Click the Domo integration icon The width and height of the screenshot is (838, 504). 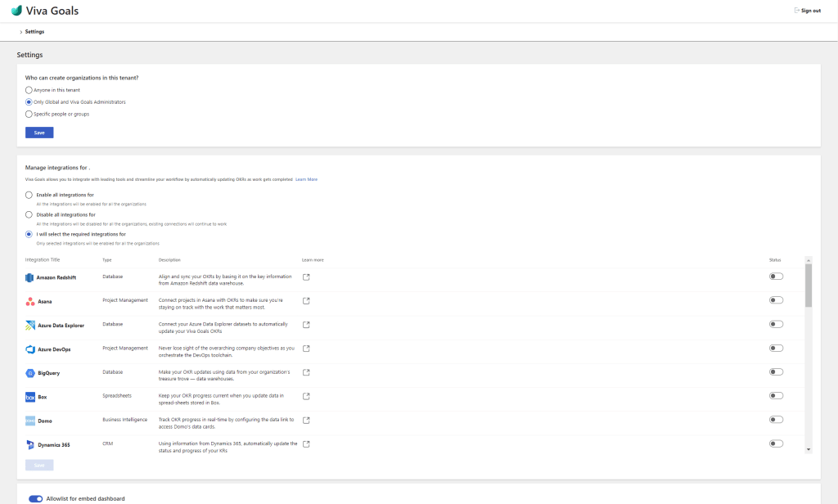pos(30,421)
